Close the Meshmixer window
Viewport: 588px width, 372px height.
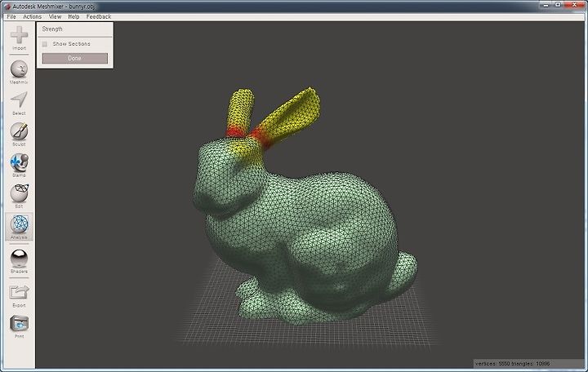click(574, 5)
